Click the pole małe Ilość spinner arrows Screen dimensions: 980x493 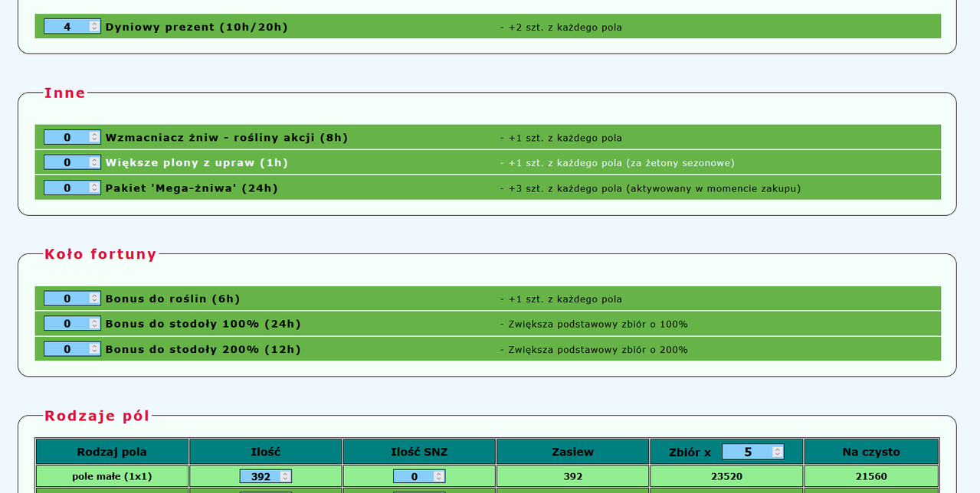pyautogui.click(x=285, y=476)
